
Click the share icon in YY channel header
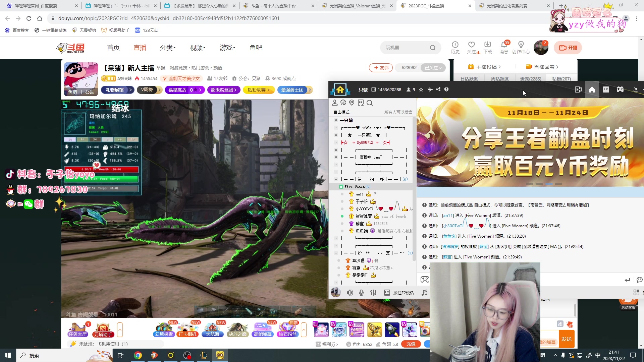click(x=438, y=89)
